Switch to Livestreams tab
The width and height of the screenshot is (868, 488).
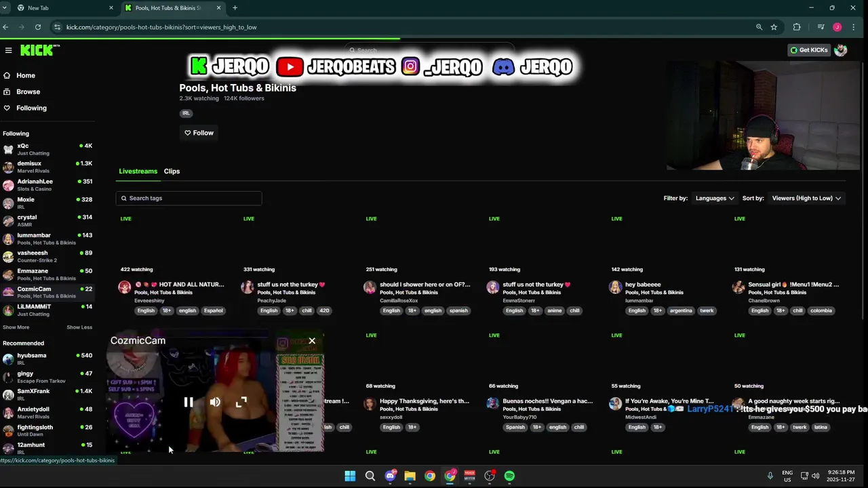tap(138, 171)
